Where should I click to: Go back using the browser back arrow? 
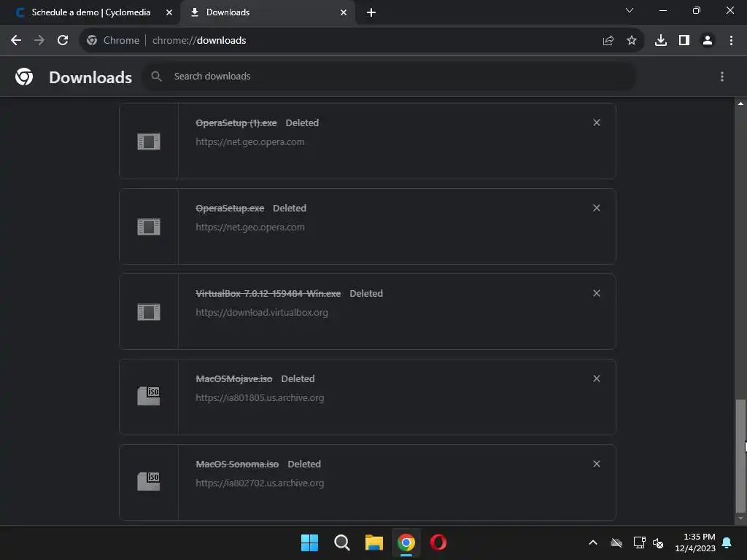click(x=16, y=41)
